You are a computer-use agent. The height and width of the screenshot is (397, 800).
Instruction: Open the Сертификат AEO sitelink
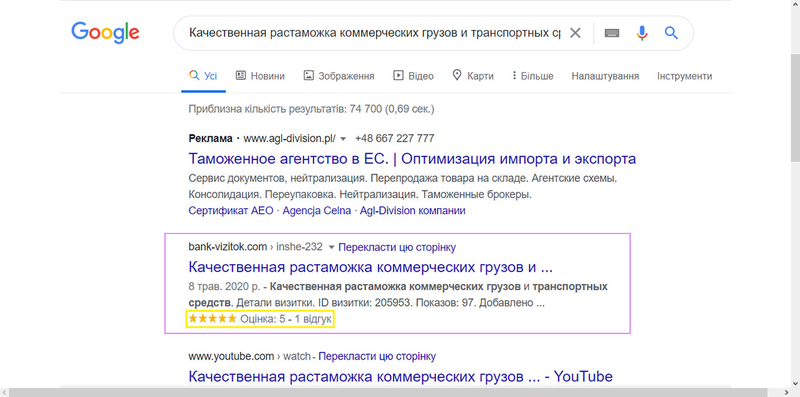(x=231, y=210)
